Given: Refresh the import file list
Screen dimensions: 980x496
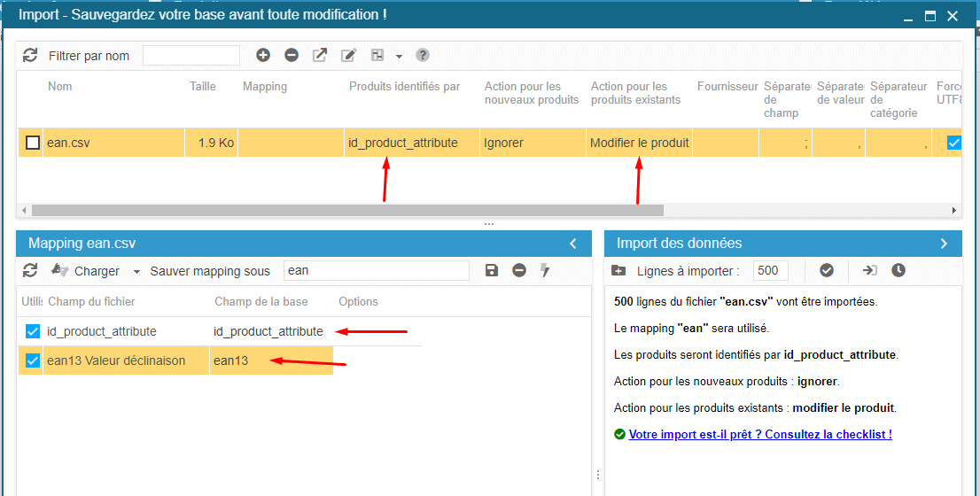Looking at the screenshot, I should [30, 56].
